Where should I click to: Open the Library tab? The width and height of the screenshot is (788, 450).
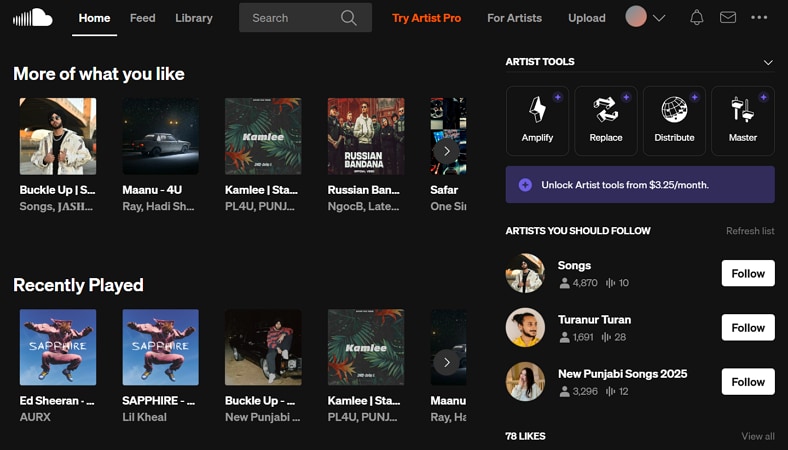point(194,18)
